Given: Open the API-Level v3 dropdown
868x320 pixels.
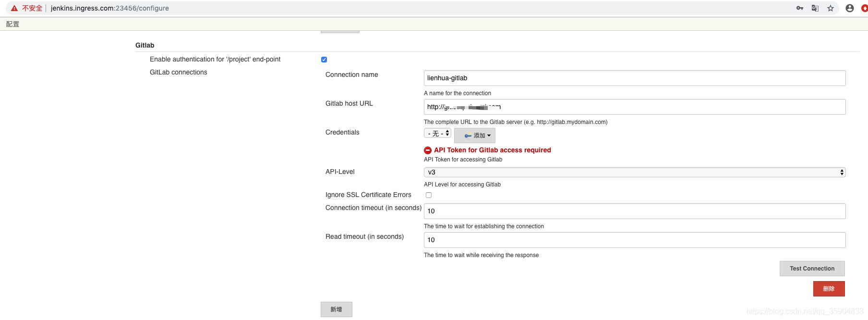Looking at the screenshot, I should [635, 172].
